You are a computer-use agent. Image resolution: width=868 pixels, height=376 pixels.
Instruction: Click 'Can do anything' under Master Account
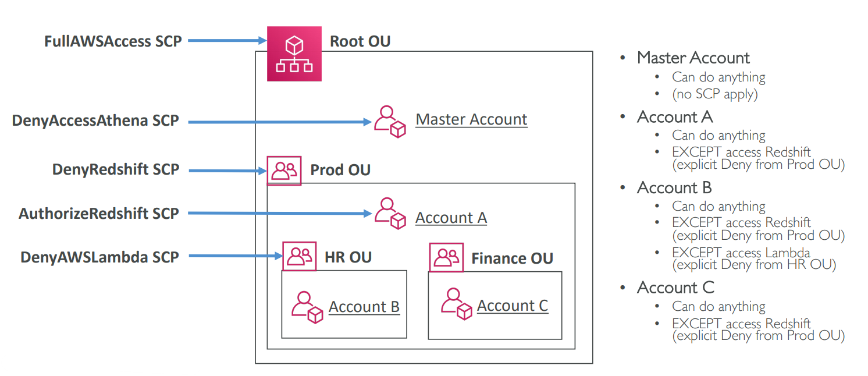pos(718,77)
